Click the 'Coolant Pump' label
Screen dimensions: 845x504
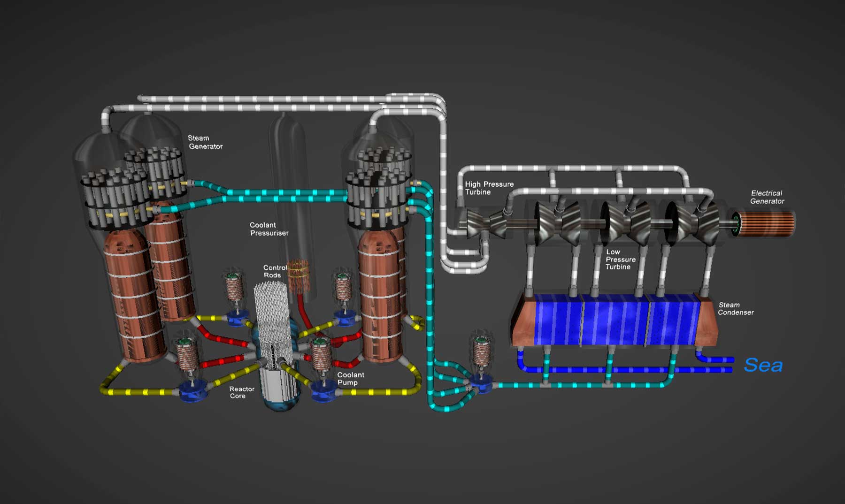coord(351,378)
